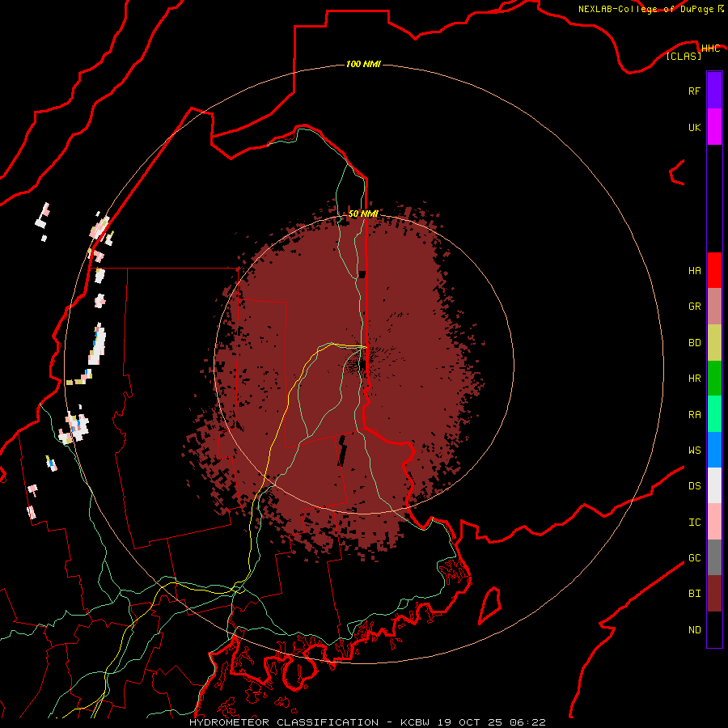Click the HR legend label

(694, 379)
